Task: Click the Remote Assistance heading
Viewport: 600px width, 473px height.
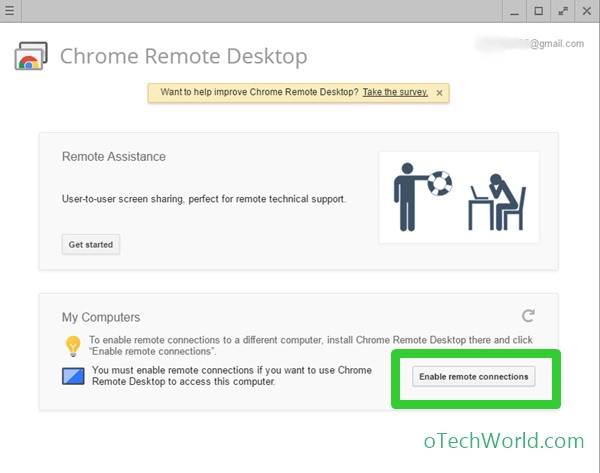Action: [114, 157]
